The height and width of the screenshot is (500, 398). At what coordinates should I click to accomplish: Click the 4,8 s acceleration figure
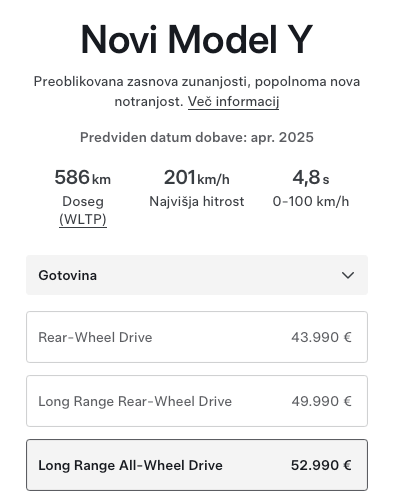pos(311,177)
